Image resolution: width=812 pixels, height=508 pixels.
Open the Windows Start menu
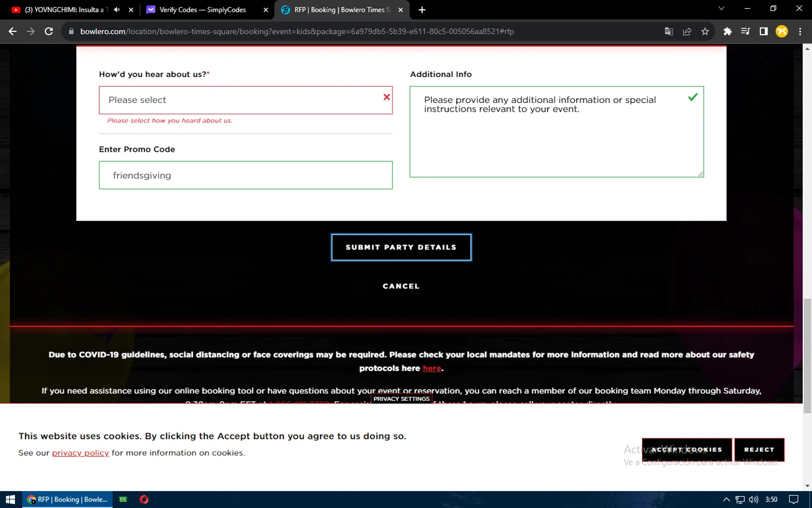pos(10,499)
